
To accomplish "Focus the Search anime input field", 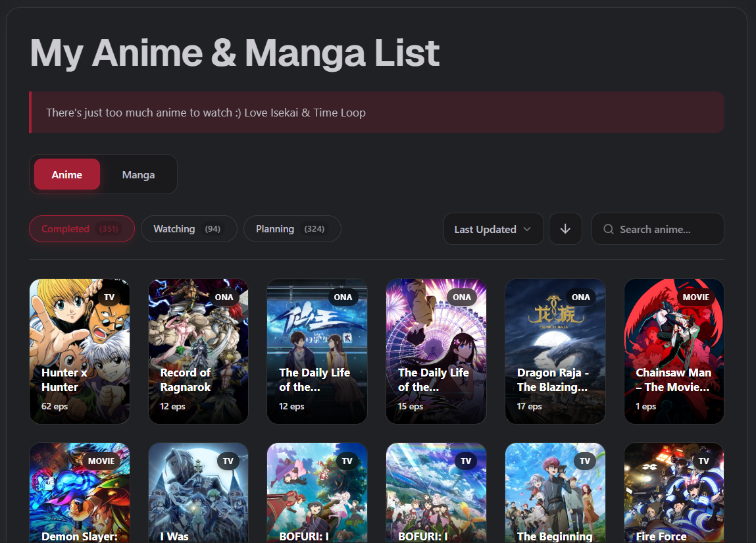I will [658, 229].
